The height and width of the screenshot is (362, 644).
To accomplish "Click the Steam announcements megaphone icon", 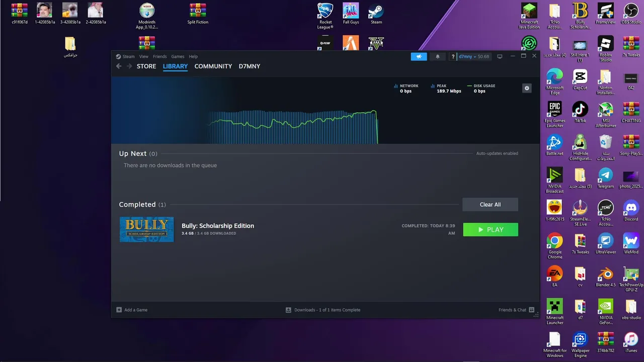I will (x=419, y=56).
